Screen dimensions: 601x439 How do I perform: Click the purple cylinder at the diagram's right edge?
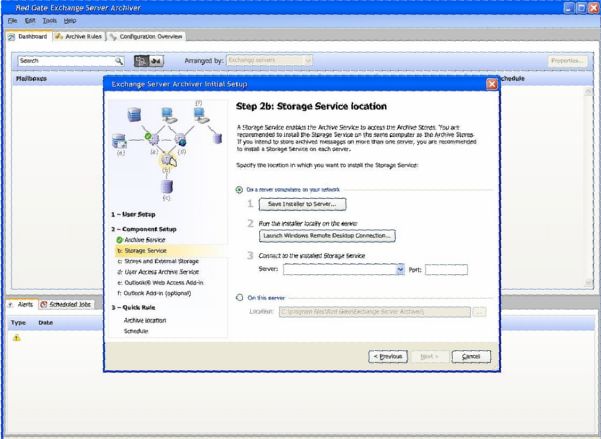tap(218, 138)
